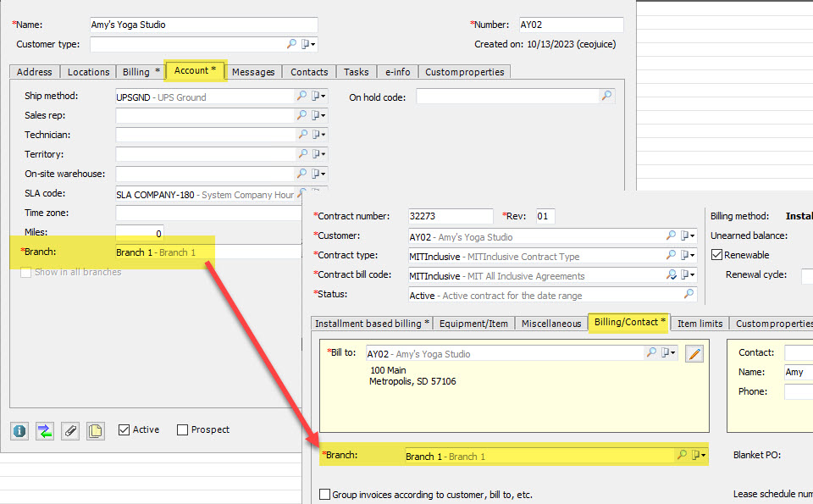
Task: Click the Time zone field
Action: tap(208, 213)
